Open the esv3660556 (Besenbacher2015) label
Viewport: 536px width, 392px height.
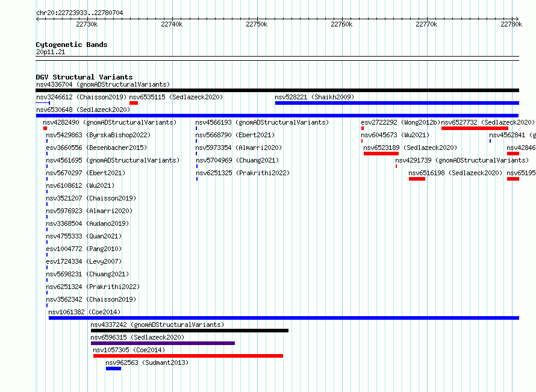[96, 148]
